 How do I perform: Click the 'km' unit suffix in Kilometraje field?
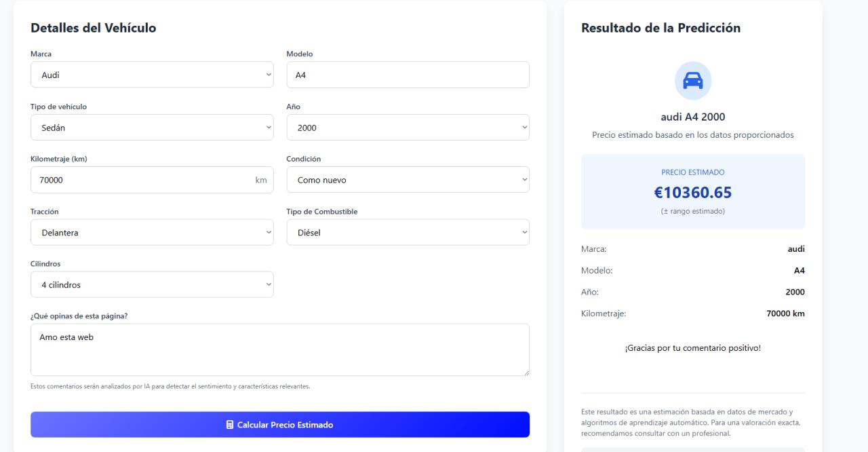tap(260, 180)
